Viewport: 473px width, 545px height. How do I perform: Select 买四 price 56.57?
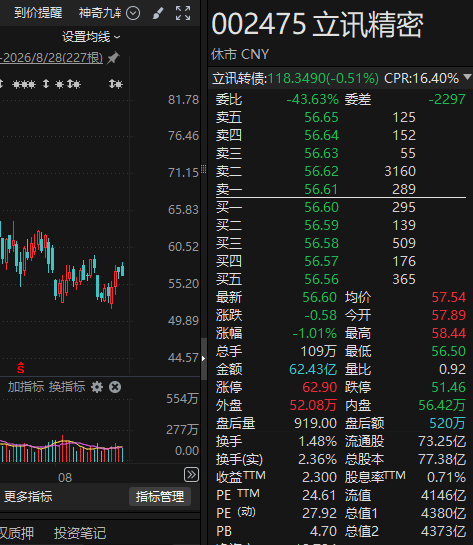pos(321,261)
